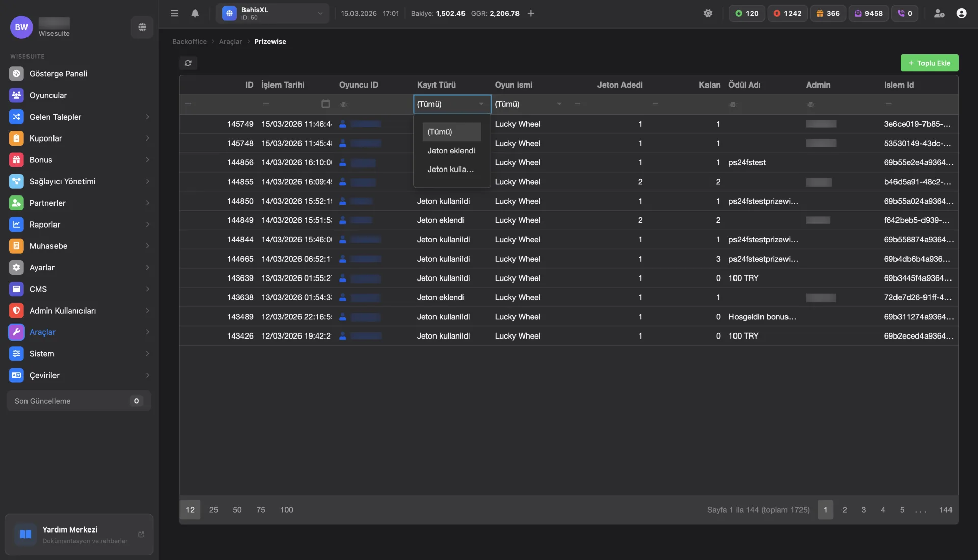Open the Raporlar reports icon
Screen dimensions: 978x560
click(16, 224)
